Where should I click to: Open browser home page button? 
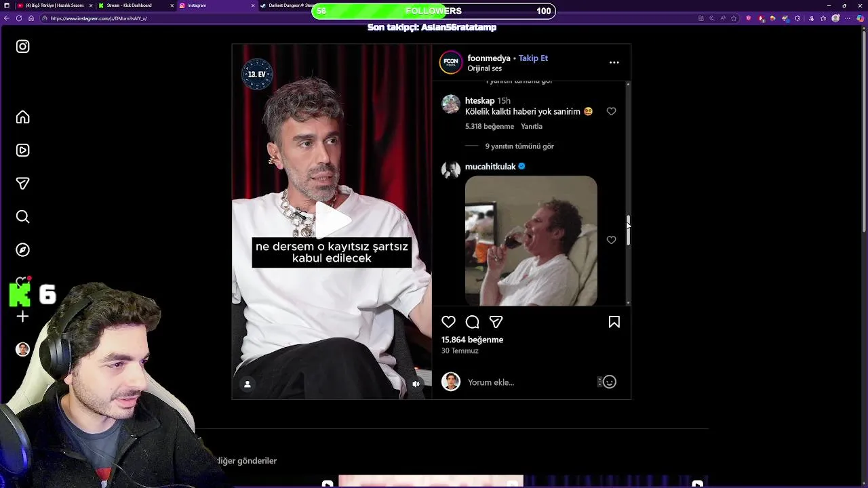tap(31, 18)
